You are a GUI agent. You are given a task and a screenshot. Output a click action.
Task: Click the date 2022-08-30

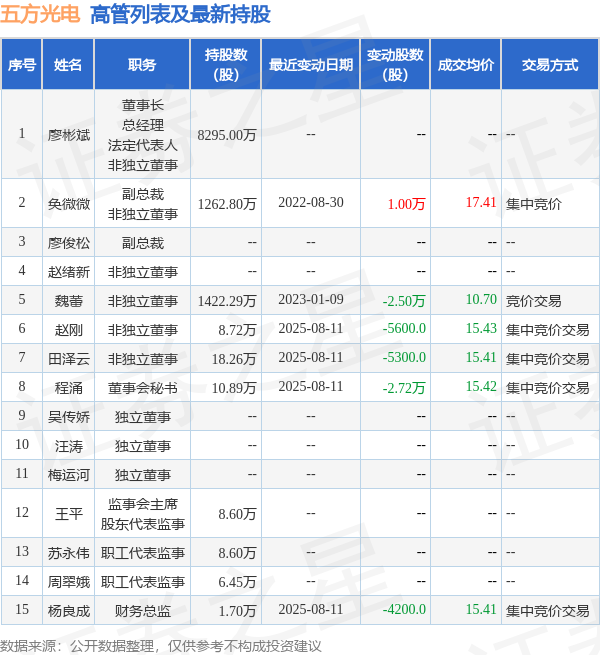(x=311, y=202)
